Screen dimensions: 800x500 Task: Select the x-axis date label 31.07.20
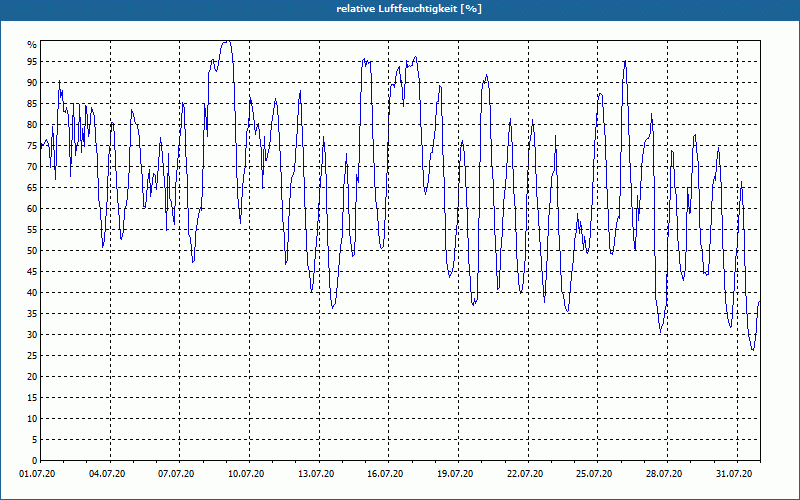(x=734, y=474)
